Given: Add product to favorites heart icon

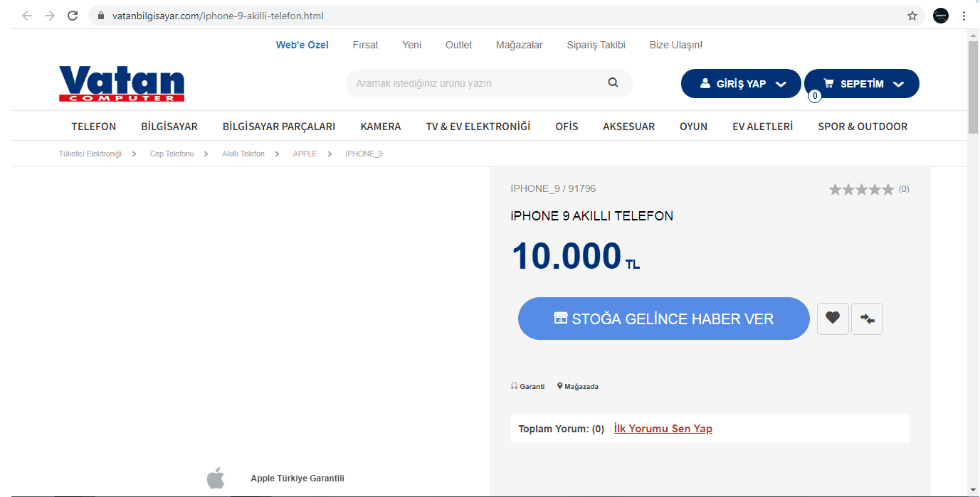Looking at the screenshot, I should pyautogui.click(x=833, y=319).
